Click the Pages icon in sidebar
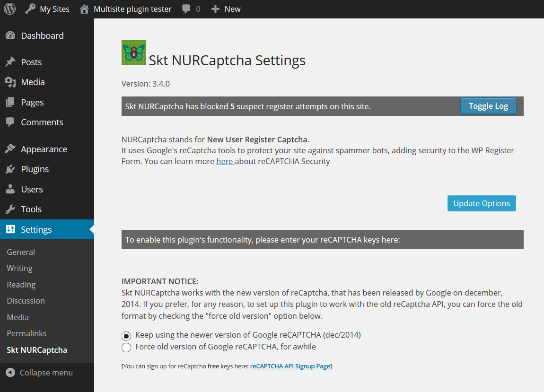This screenshot has width=544, height=392. [x=10, y=102]
